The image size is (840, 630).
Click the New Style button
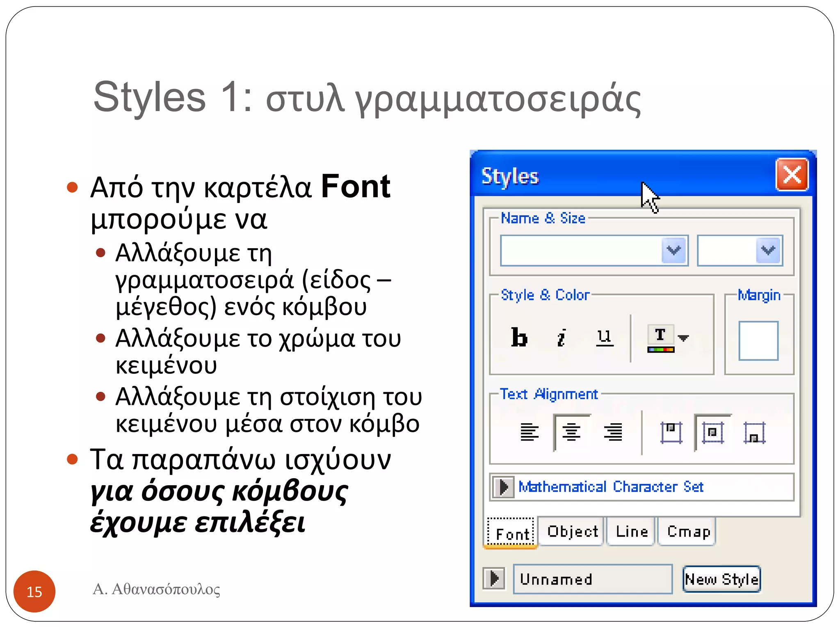click(x=721, y=579)
